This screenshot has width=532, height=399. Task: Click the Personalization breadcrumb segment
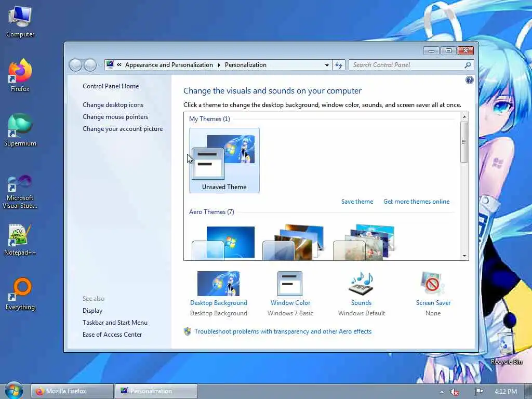[x=246, y=65]
